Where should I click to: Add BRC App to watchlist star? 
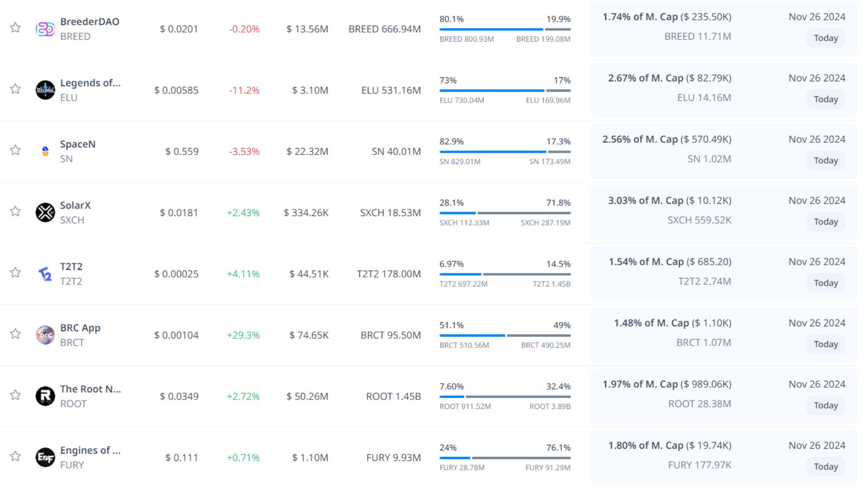pyautogui.click(x=15, y=334)
